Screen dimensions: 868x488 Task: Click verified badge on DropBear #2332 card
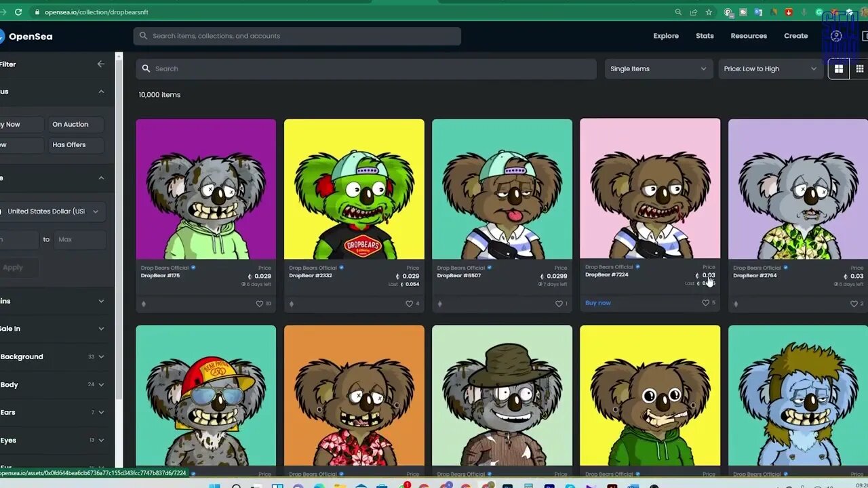point(341,268)
